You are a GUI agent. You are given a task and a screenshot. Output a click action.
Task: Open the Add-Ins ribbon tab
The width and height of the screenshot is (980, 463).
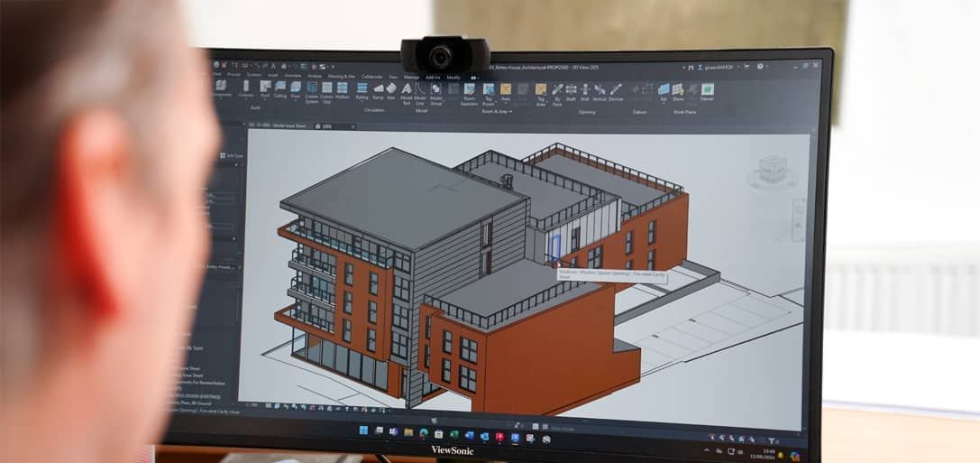[433, 78]
